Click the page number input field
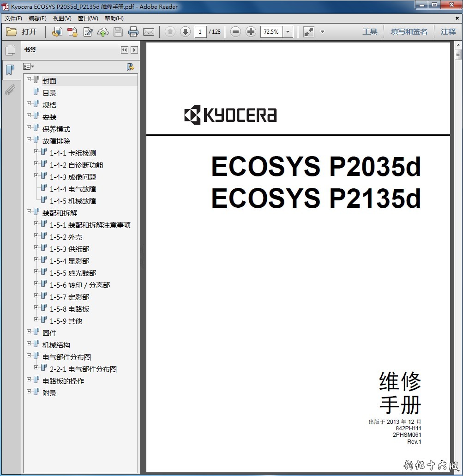Viewport: 463px width, 476px height. click(x=200, y=32)
